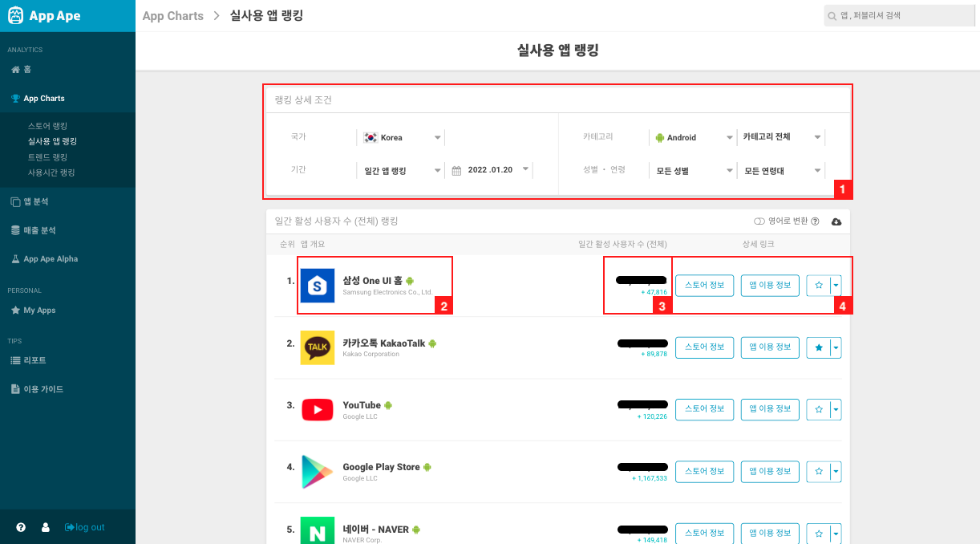Open the 2022.01.20 date picker
The width and height of the screenshot is (980, 544).
(x=491, y=170)
